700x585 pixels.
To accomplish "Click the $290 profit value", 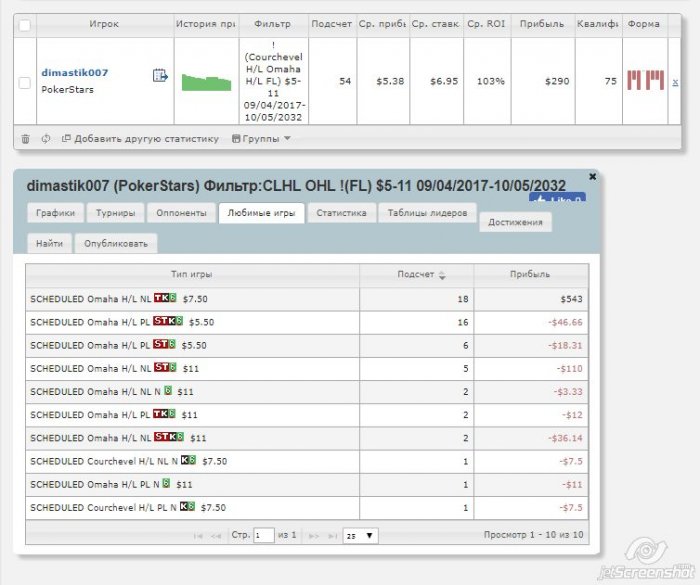I will 557,81.
